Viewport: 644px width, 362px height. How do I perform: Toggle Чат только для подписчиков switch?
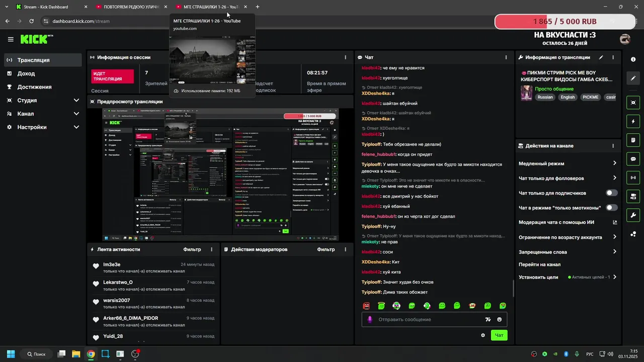(x=612, y=193)
